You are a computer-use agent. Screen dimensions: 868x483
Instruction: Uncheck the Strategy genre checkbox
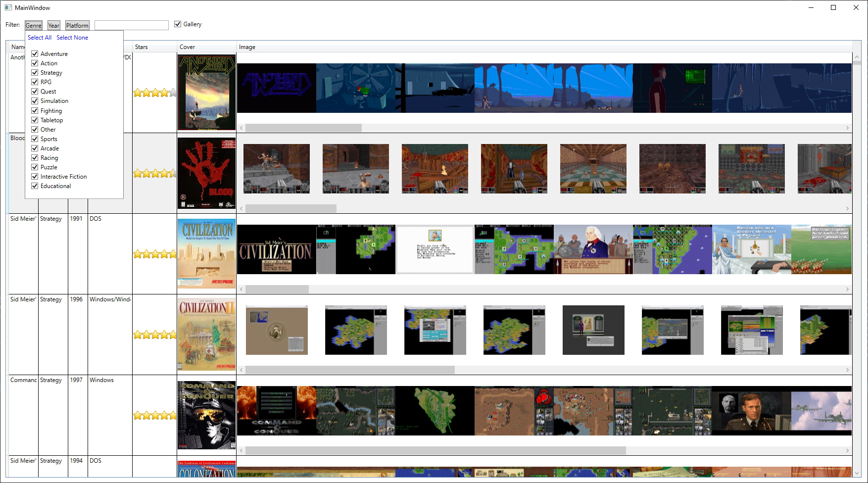click(35, 72)
